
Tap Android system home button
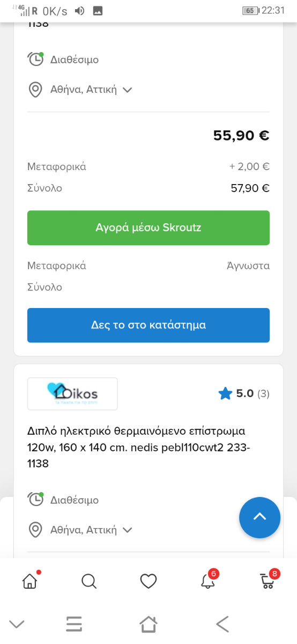[x=148, y=624]
